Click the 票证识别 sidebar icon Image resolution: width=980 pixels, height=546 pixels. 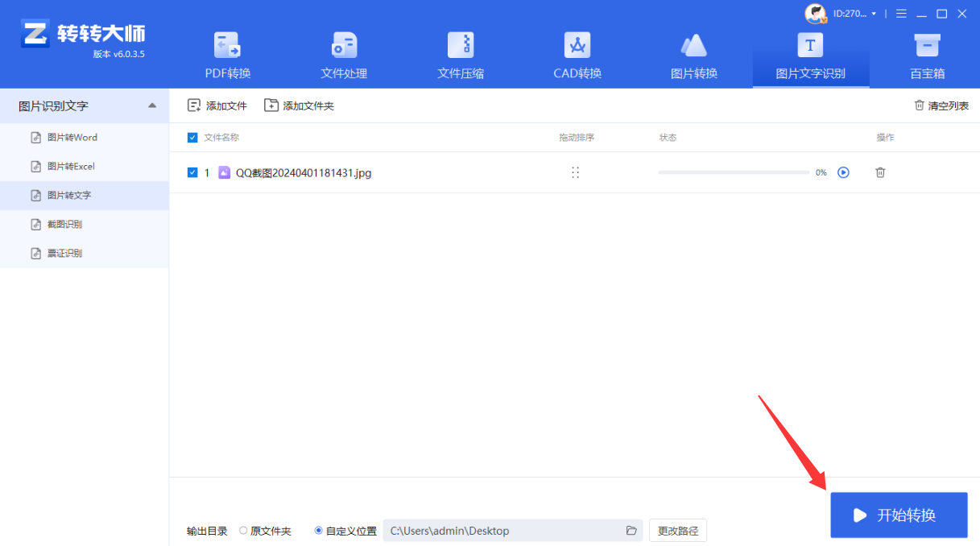(35, 254)
